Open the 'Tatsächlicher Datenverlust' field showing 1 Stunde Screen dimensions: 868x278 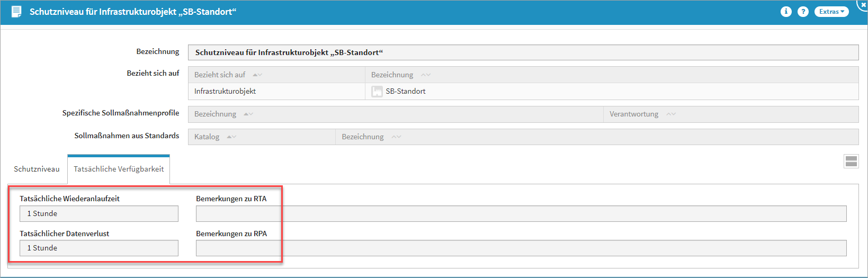click(99, 248)
